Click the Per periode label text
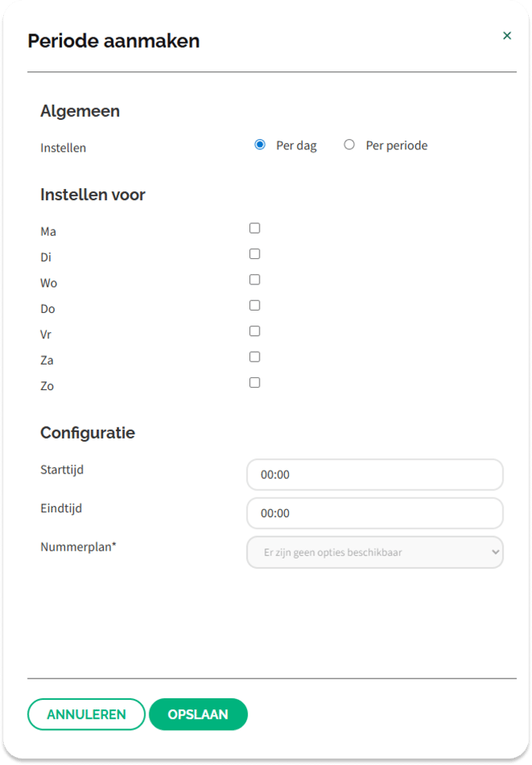 point(396,146)
